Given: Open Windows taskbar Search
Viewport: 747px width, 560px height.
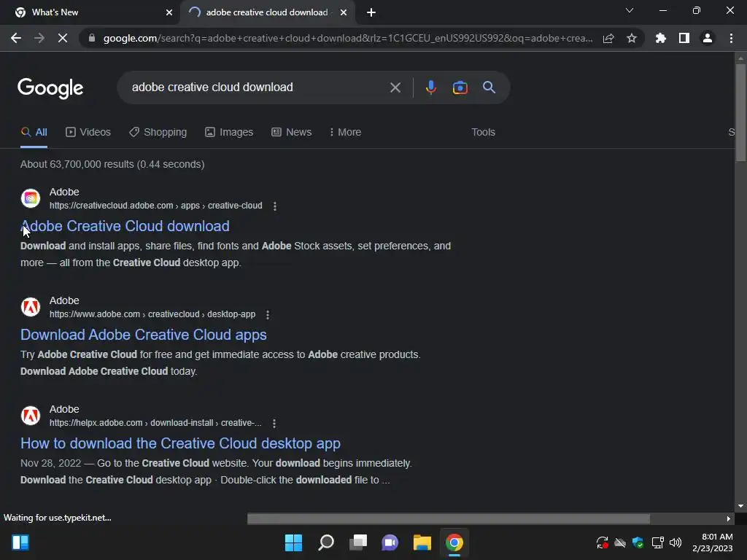Looking at the screenshot, I should pyautogui.click(x=326, y=542).
